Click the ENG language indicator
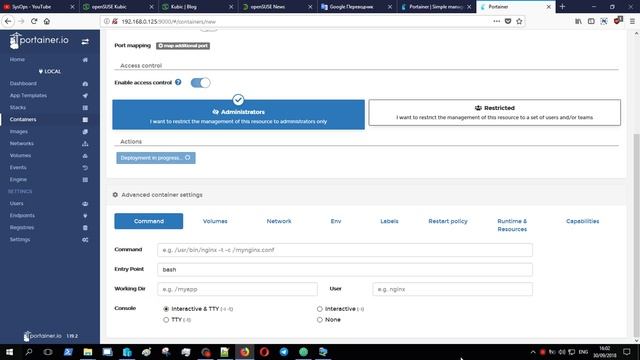Screen dimensions: 640x360 pyautogui.click(x=583, y=352)
